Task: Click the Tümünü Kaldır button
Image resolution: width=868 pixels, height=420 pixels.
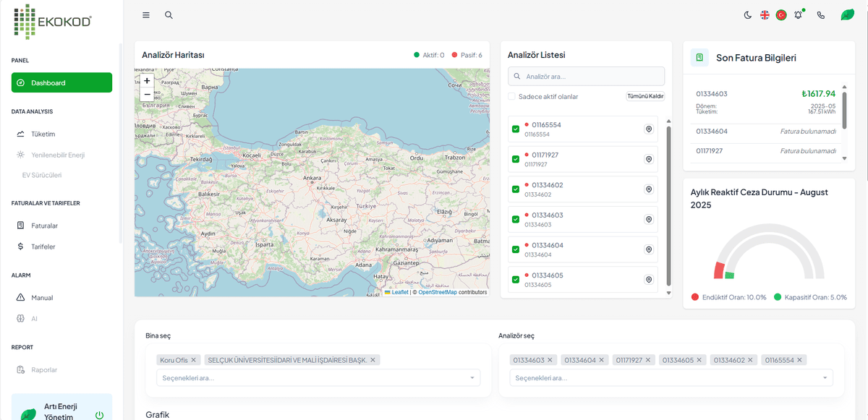Action: click(x=645, y=96)
